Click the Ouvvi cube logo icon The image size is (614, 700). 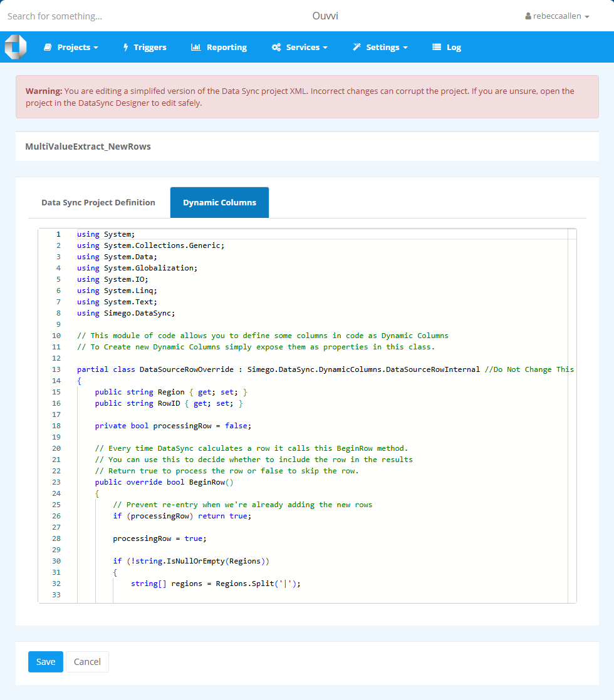[16, 47]
